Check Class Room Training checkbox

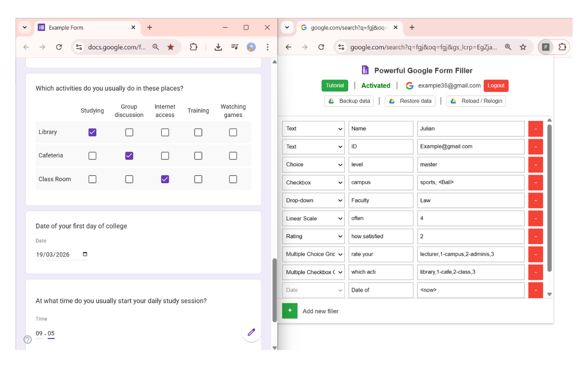pyautogui.click(x=198, y=179)
